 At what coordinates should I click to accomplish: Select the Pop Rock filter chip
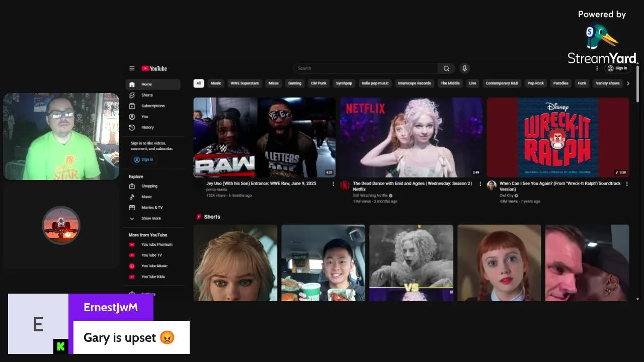click(535, 83)
